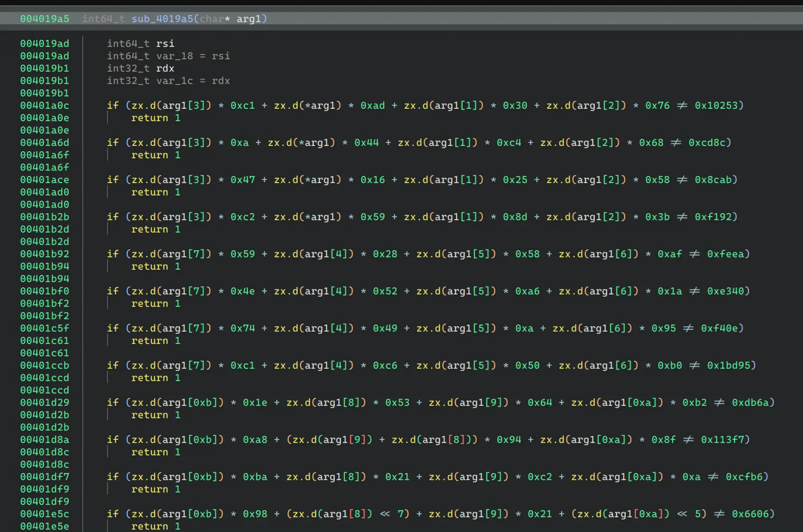Click the sub_4019a5 function name in header
The image size is (803, 532).
[x=162, y=19]
